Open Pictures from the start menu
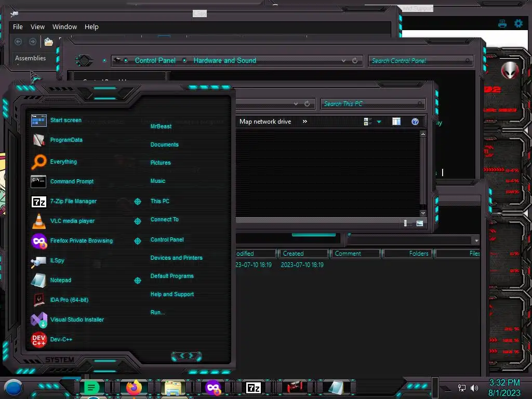The width and height of the screenshot is (532, 399). (160, 163)
